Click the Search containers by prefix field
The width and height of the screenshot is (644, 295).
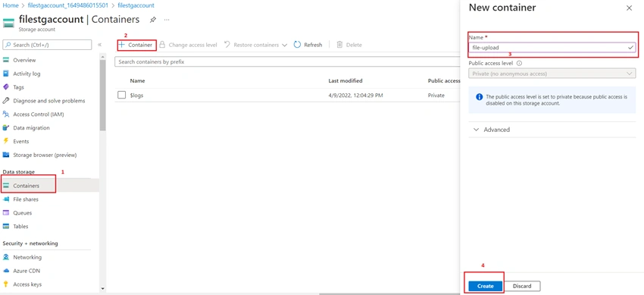pos(287,61)
